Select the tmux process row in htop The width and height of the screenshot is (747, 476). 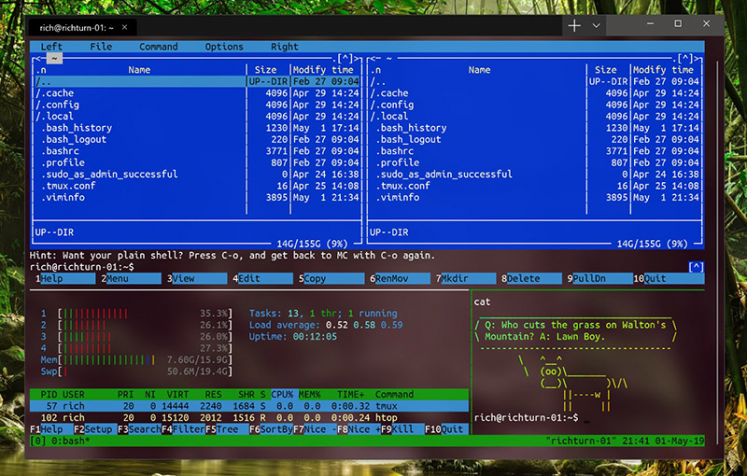[x=249, y=406]
